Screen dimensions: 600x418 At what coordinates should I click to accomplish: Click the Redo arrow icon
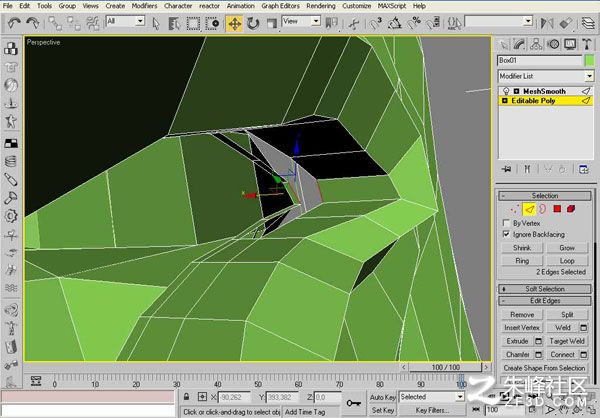pyautogui.click(x=33, y=23)
